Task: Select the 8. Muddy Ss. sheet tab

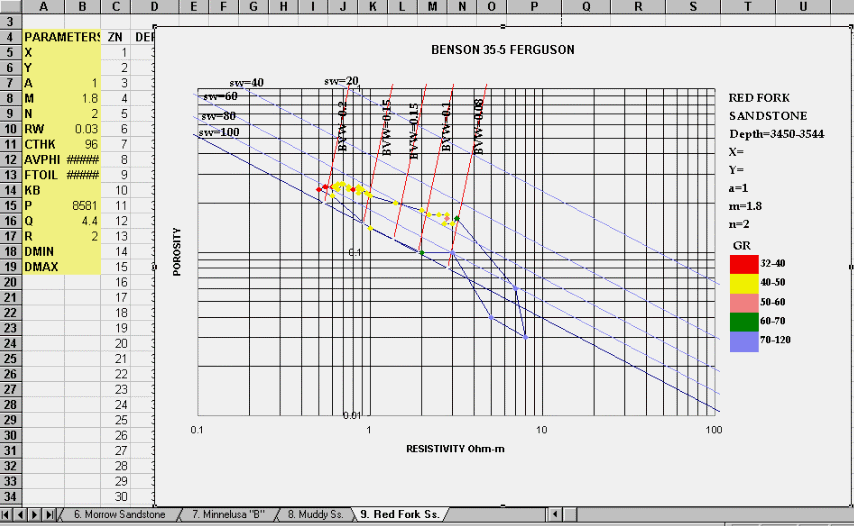Action: (315, 514)
